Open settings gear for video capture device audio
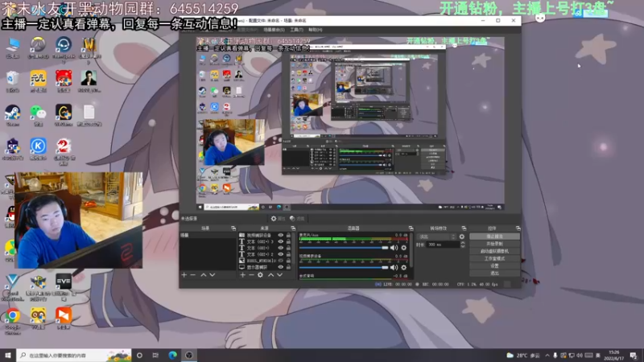 [404, 267]
